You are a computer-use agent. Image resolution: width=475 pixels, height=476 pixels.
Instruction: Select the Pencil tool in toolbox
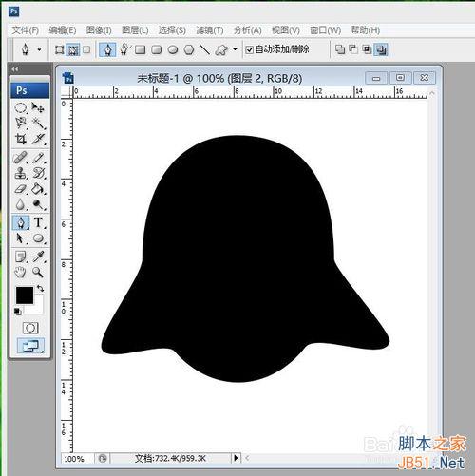38,158
